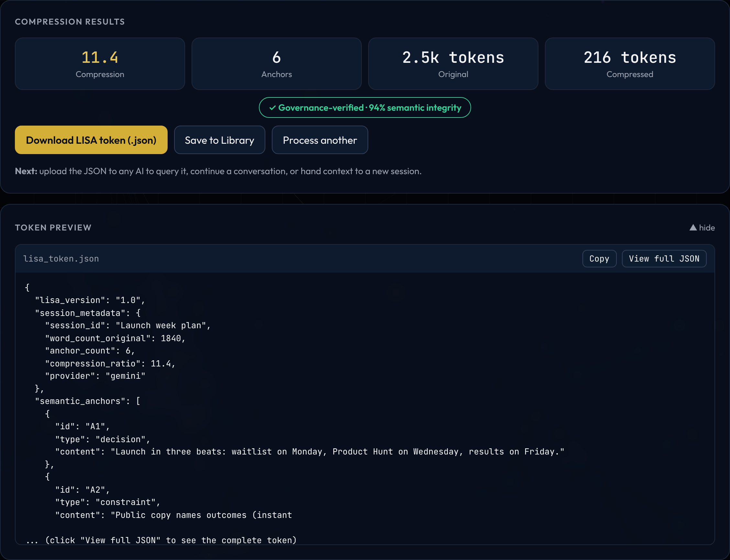This screenshot has height=560, width=730.
Task: Click the "Public copy names outcomes" content line
Action: point(173,515)
